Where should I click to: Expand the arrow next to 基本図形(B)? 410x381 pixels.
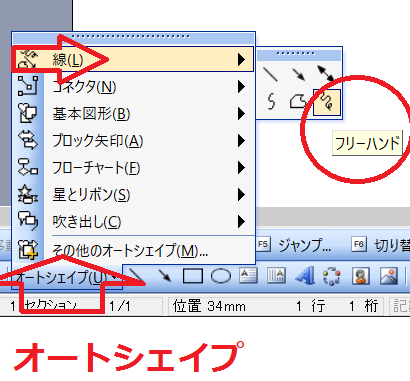coord(241,114)
